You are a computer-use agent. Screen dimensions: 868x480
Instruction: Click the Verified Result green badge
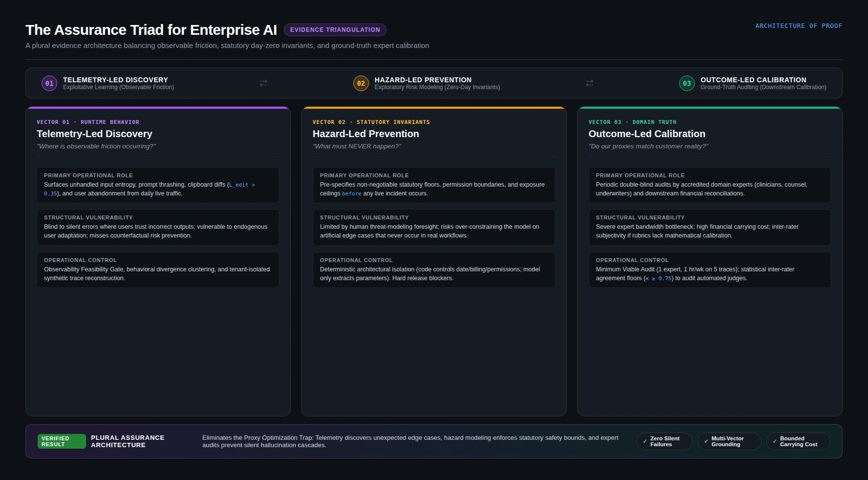point(62,441)
